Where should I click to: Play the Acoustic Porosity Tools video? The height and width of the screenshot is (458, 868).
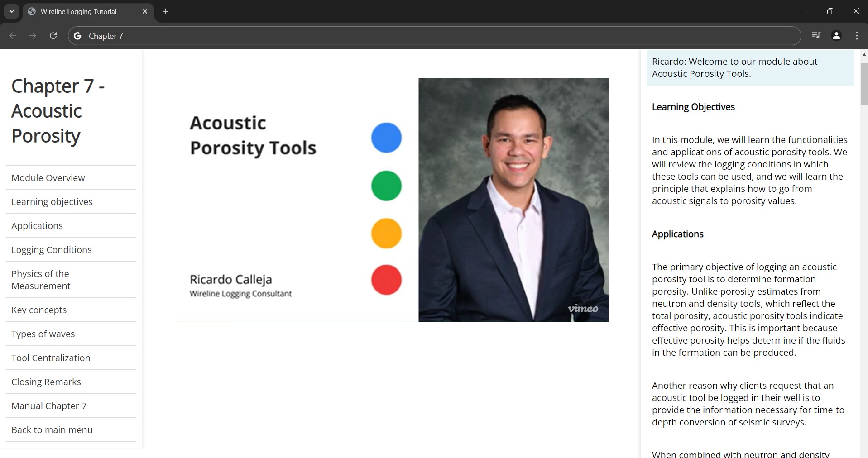click(x=391, y=200)
